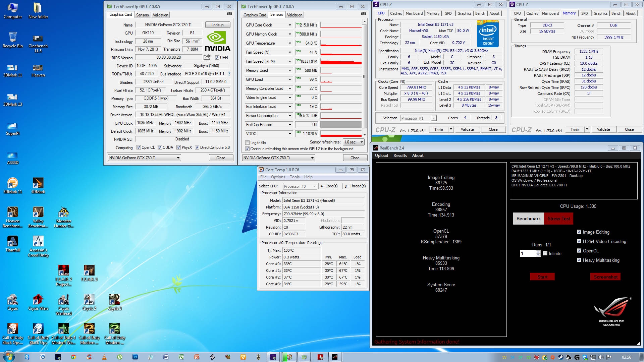Open the GPU Core Clock sensor dropdown
The image size is (644, 362).
point(290,25)
